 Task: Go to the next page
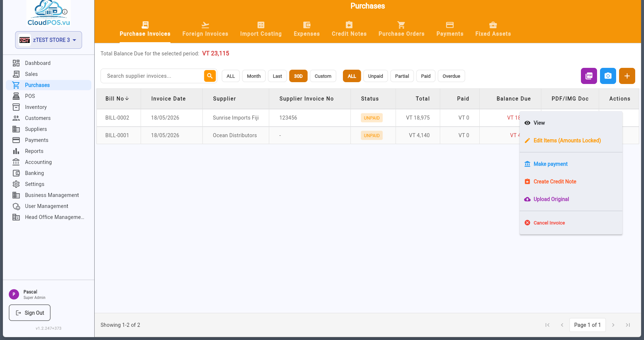pyautogui.click(x=613, y=325)
